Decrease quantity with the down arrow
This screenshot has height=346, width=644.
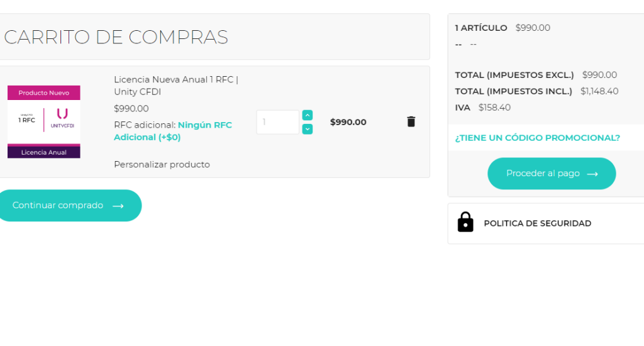308,129
